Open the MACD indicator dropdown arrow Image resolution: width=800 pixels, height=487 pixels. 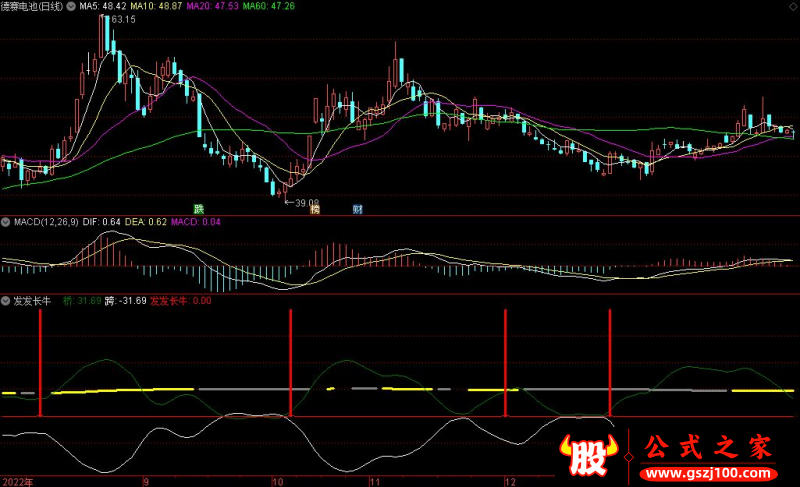pyautogui.click(x=5, y=221)
